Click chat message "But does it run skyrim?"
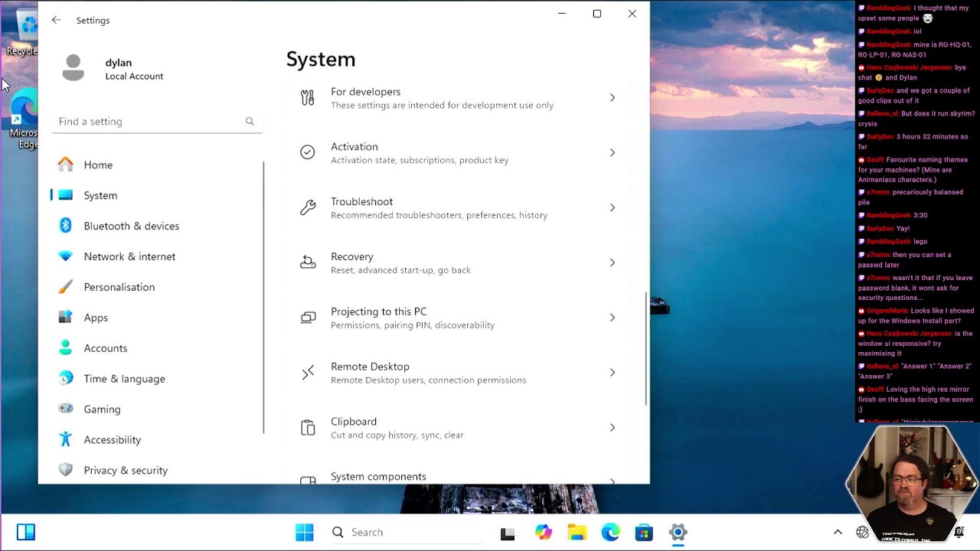 click(916, 119)
